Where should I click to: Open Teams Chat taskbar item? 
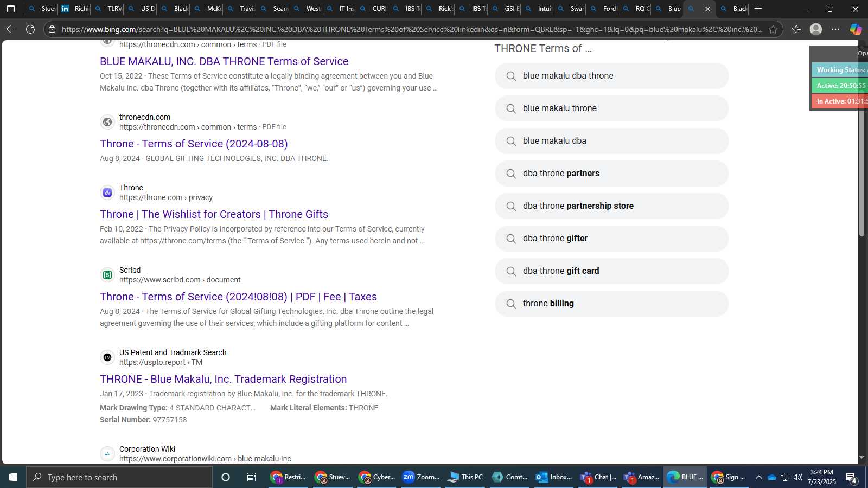click(x=598, y=477)
